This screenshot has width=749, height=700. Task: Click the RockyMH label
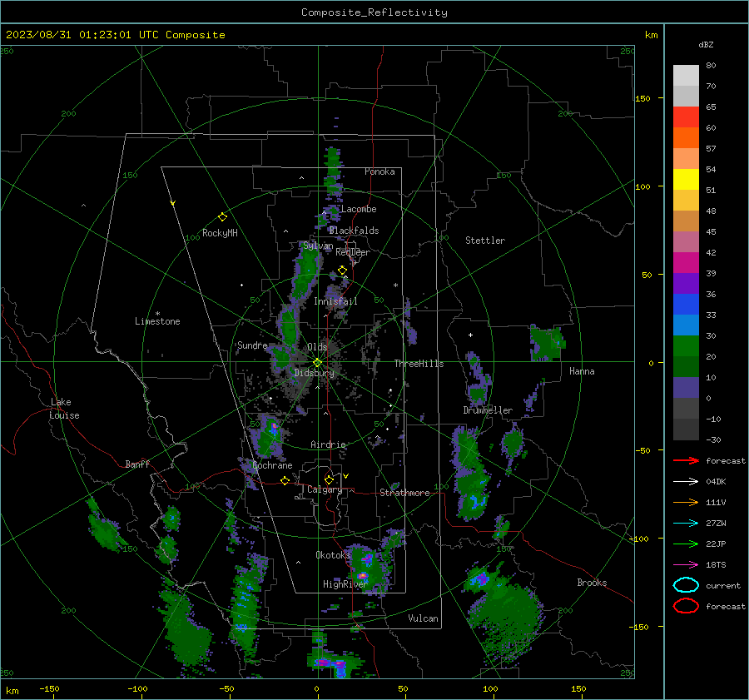pyautogui.click(x=220, y=233)
